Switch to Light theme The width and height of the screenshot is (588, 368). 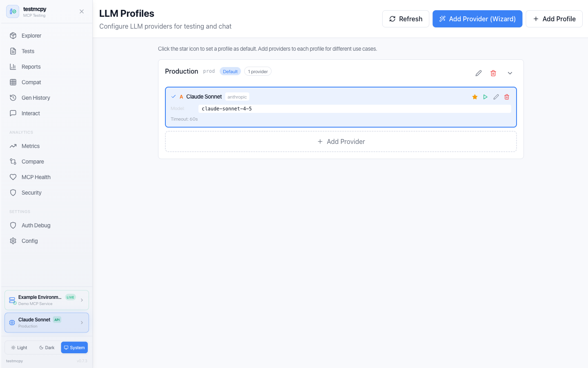19,348
